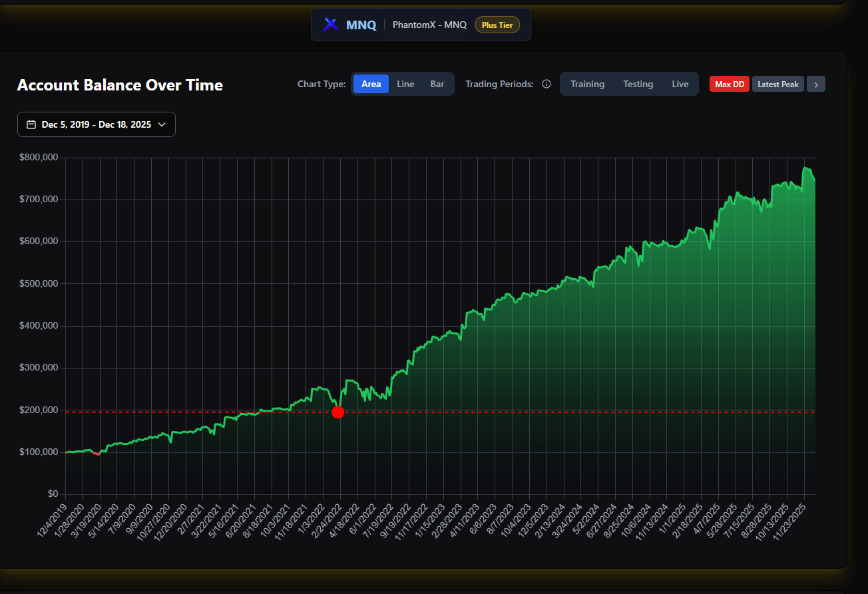This screenshot has height=594, width=868.
Task: Toggle the Training trading period
Action: point(587,84)
